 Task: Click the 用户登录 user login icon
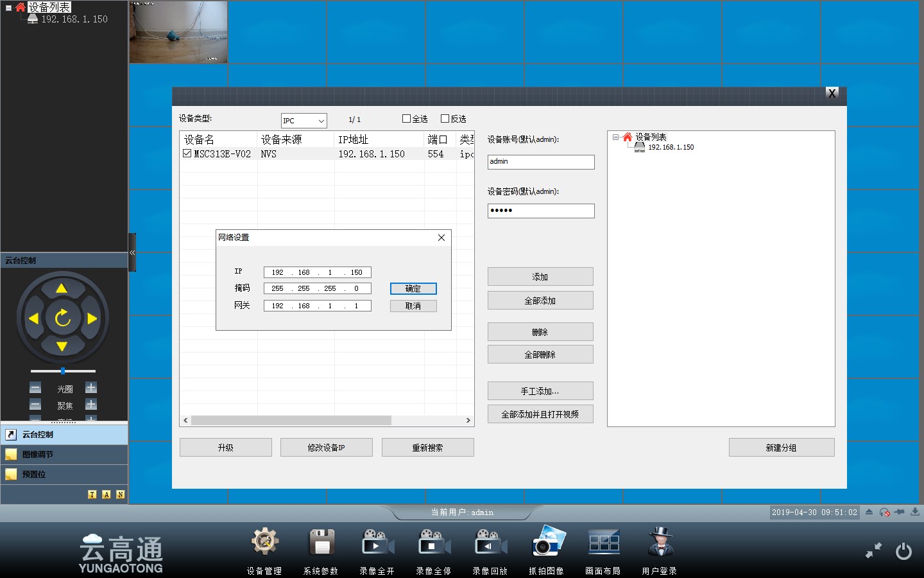tap(660, 543)
